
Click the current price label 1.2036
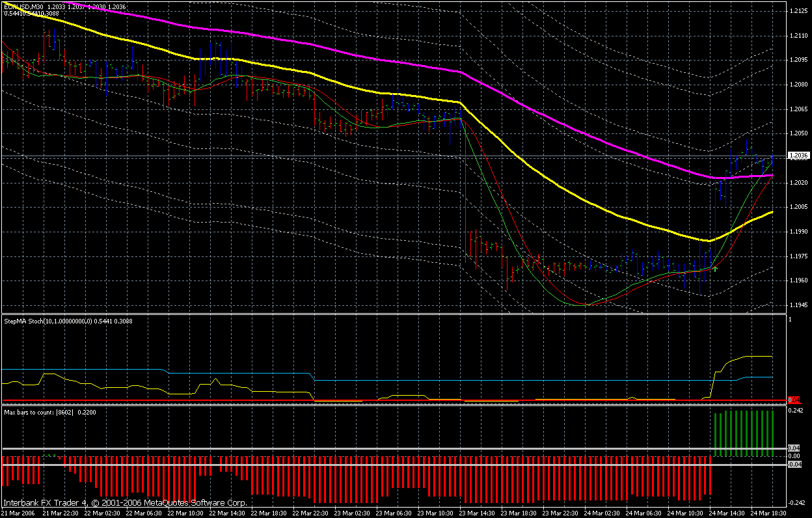click(797, 156)
